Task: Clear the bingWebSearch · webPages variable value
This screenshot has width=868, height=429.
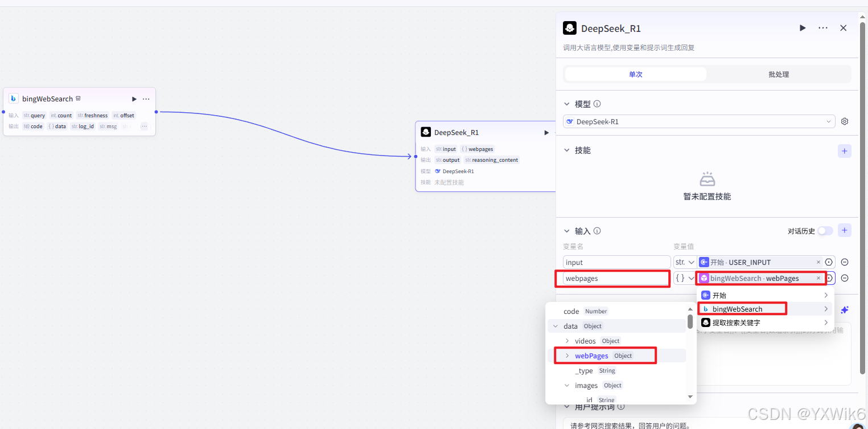Action: click(x=818, y=278)
